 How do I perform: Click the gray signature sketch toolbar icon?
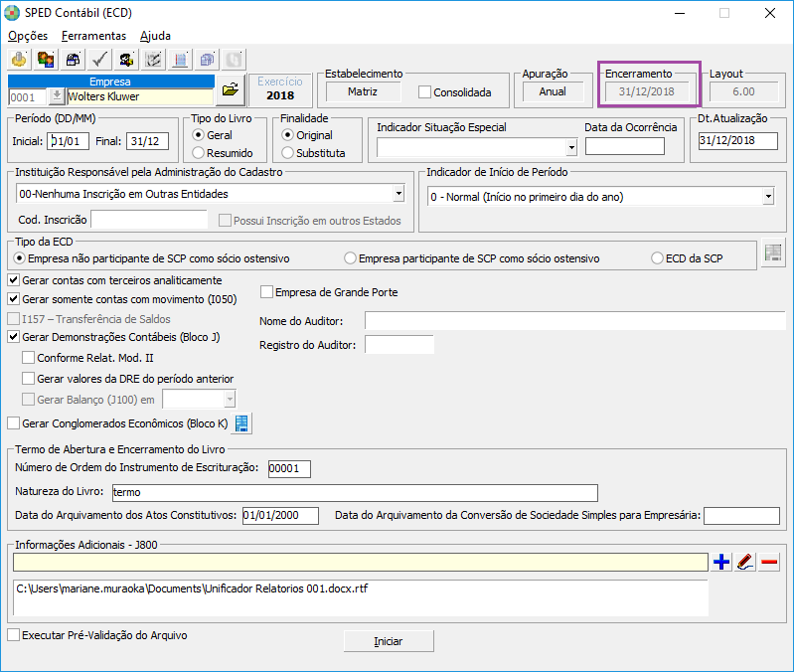click(x=153, y=60)
